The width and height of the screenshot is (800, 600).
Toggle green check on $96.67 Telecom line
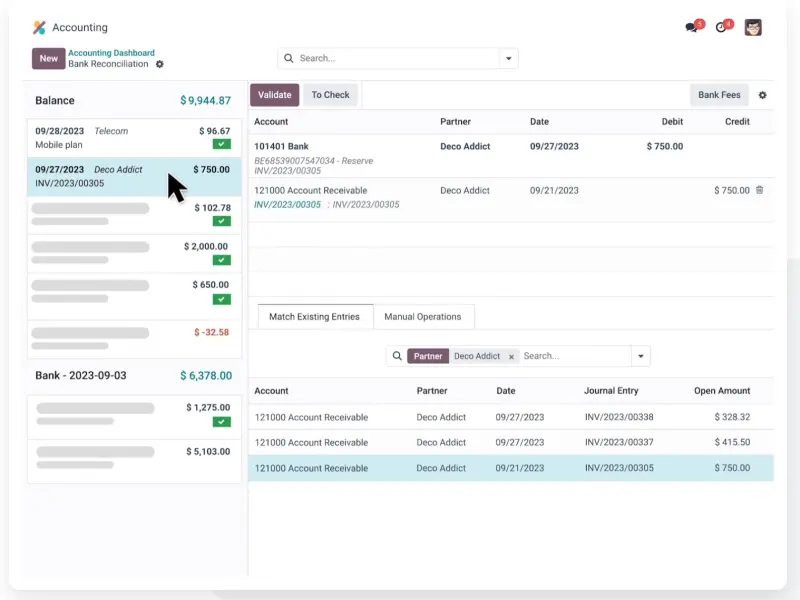click(x=221, y=144)
